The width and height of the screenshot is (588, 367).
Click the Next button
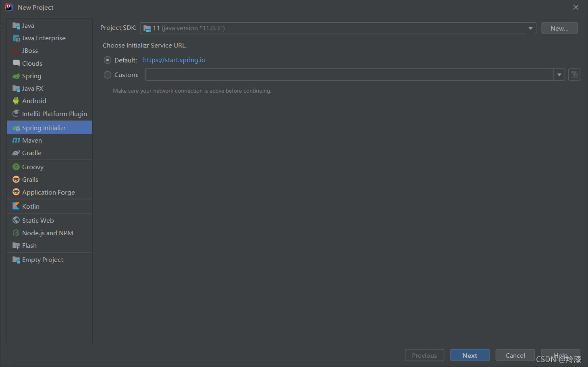point(470,355)
